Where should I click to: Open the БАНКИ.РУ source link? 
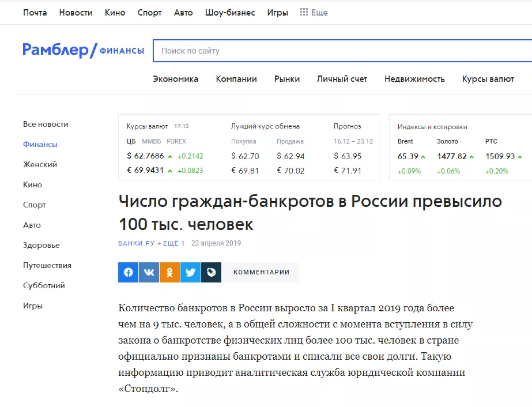137,243
